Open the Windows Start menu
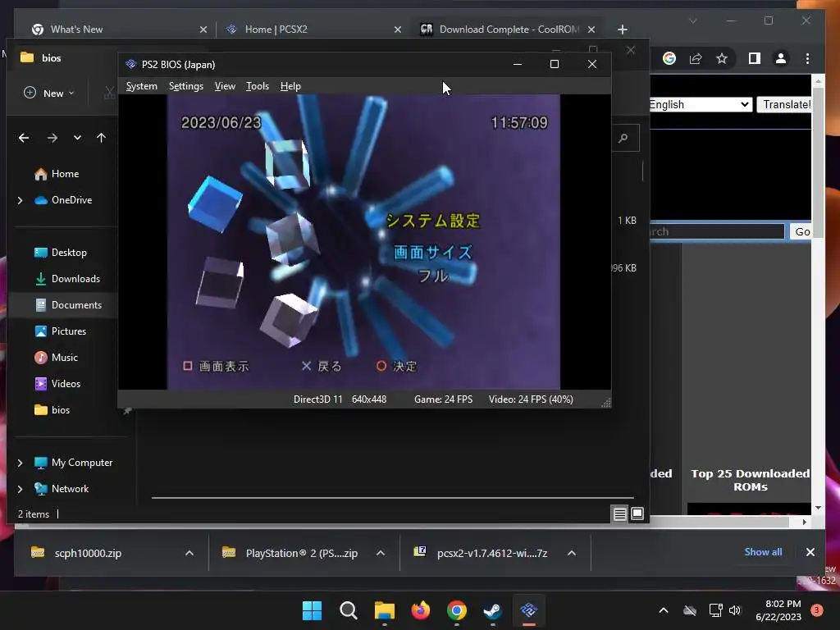The height and width of the screenshot is (630, 840). coord(312,610)
